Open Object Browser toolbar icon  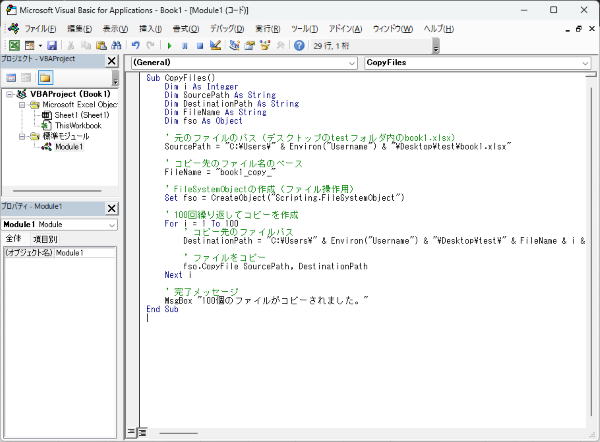point(265,46)
